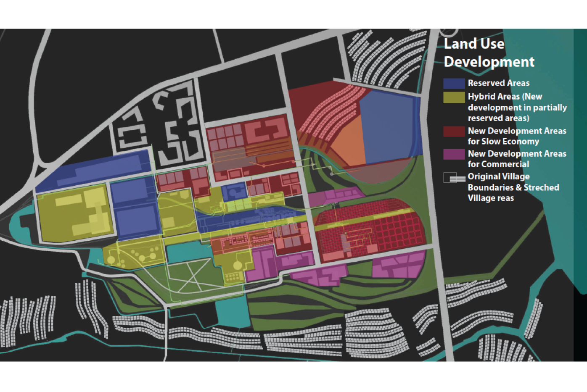Select the Hybrid Areas legend label text
The image size is (587, 392).
(505, 97)
